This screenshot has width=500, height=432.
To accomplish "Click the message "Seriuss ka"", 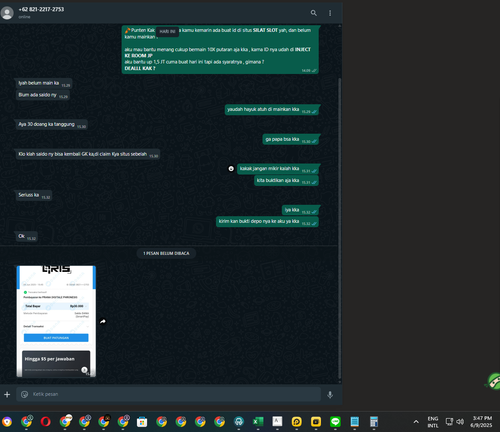I will 33,195.
